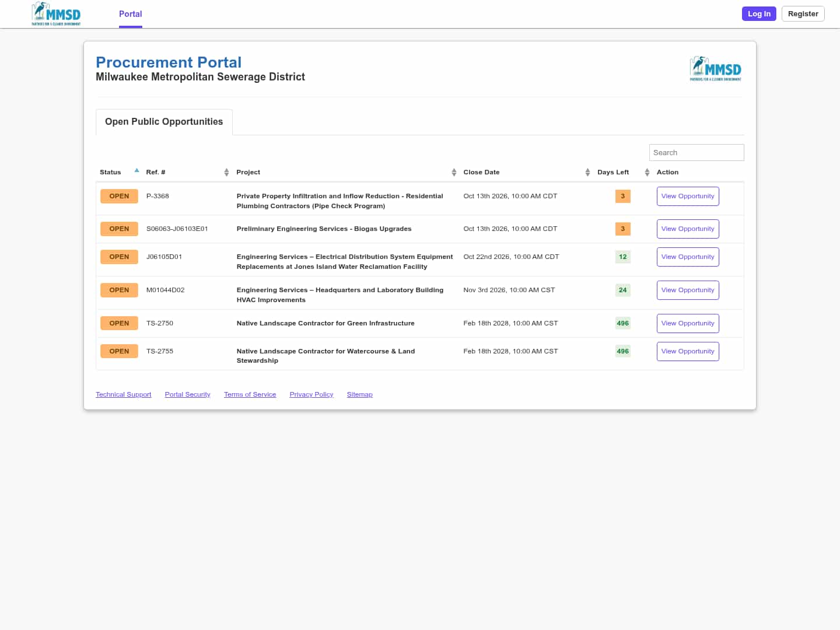840x630 pixels.
Task: Open the Portal Security link
Action: (x=188, y=395)
